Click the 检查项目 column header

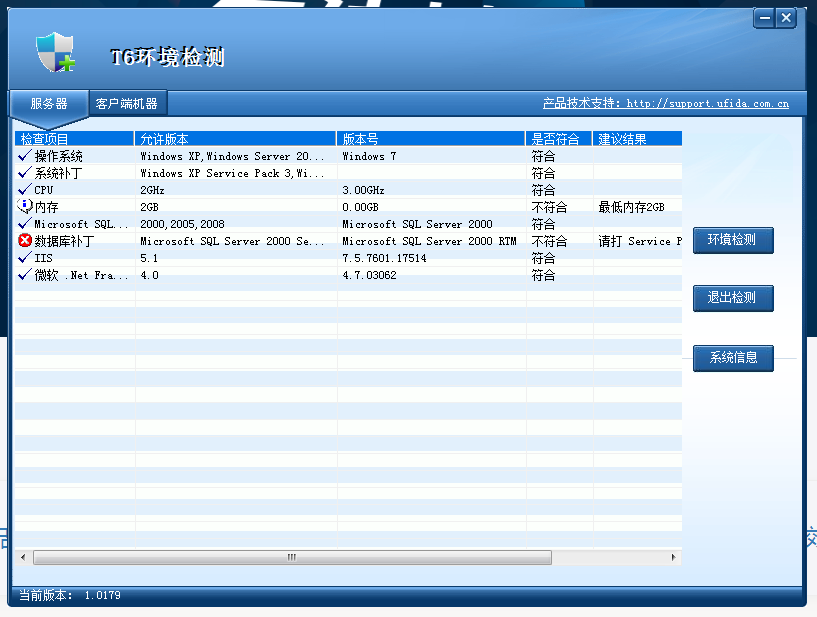coord(74,139)
